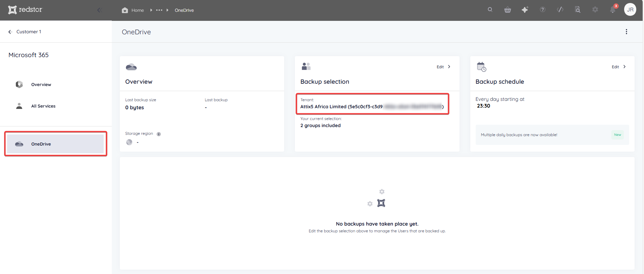Open the developer code icon
The height and width of the screenshot is (274, 644).
560,10
